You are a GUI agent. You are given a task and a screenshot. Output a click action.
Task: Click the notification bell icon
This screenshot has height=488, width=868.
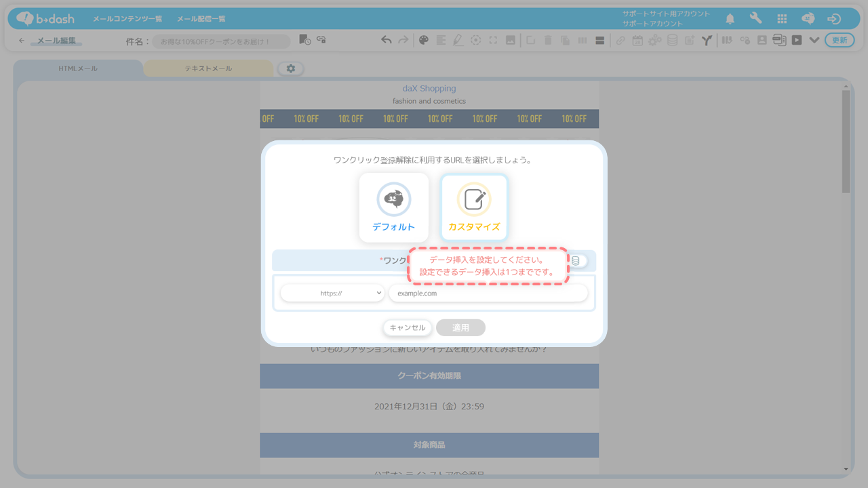coord(730,18)
